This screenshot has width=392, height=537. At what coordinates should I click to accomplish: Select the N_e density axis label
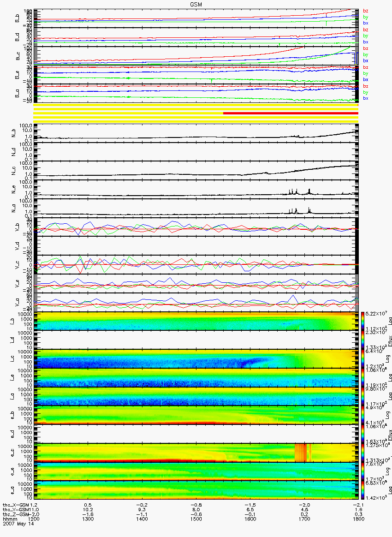click(14, 190)
